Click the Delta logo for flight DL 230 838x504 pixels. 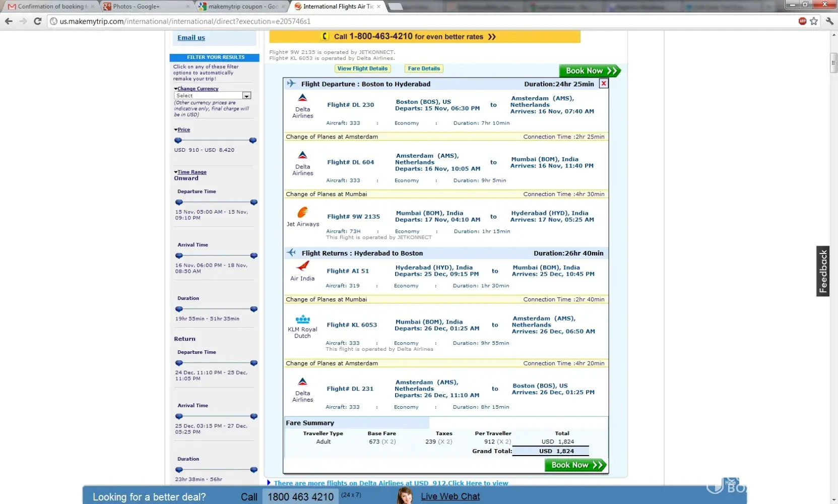[302, 98]
